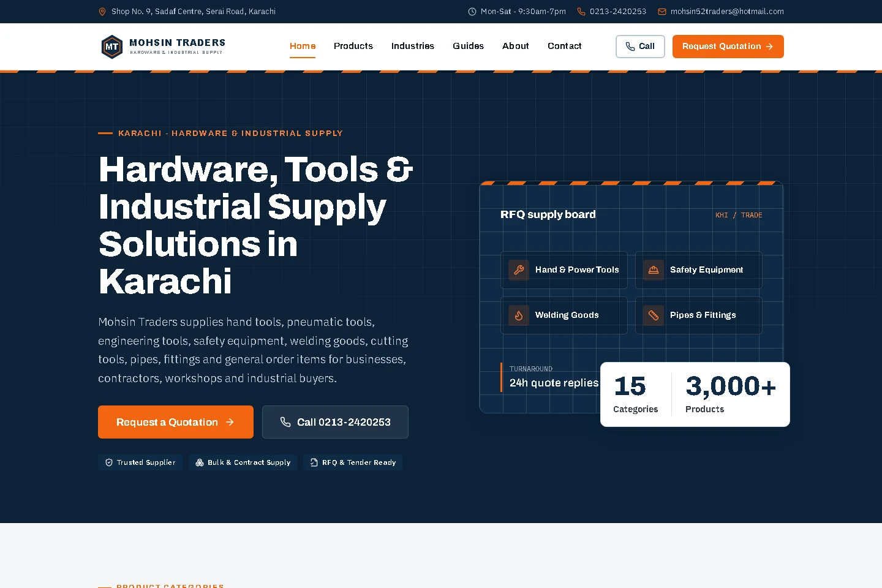This screenshot has height=588, width=882.
Task: Click the header Call button label
Action: click(x=647, y=47)
